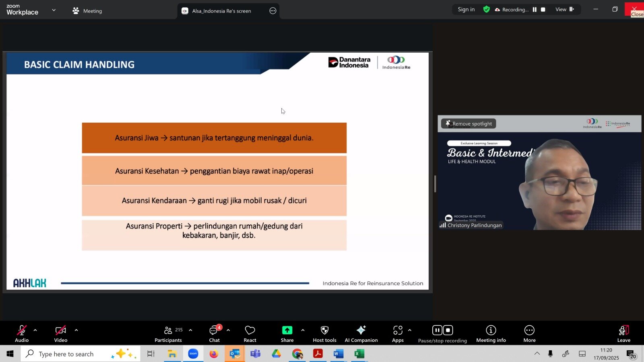Show Meeting info
The width and height of the screenshot is (644, 362).
[x=491, y=333]
